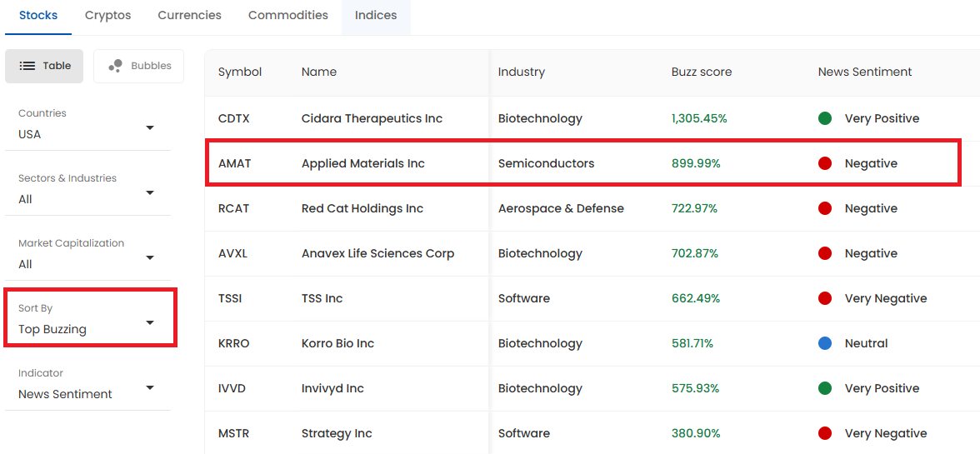
Task: Click the TSSI symbol
Action: click(x=230, y=298)
